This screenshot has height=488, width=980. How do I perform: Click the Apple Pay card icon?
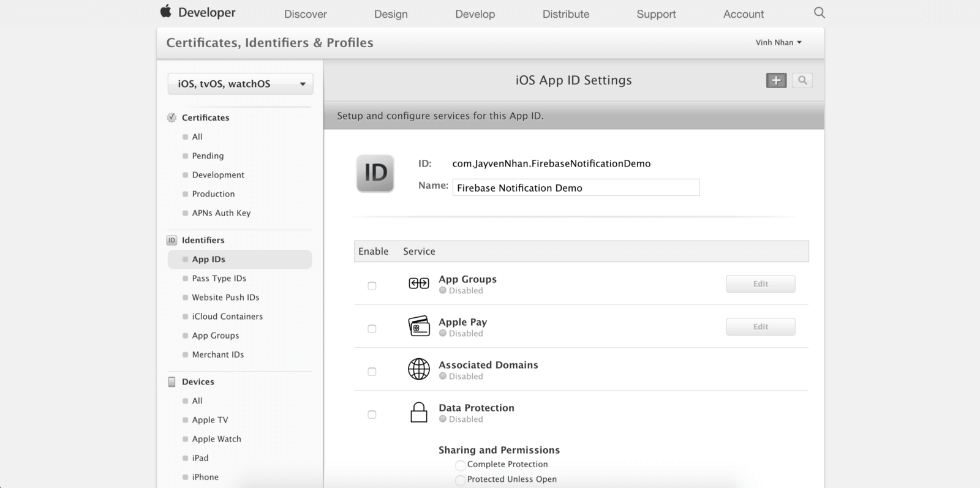(x=419, y=326)
